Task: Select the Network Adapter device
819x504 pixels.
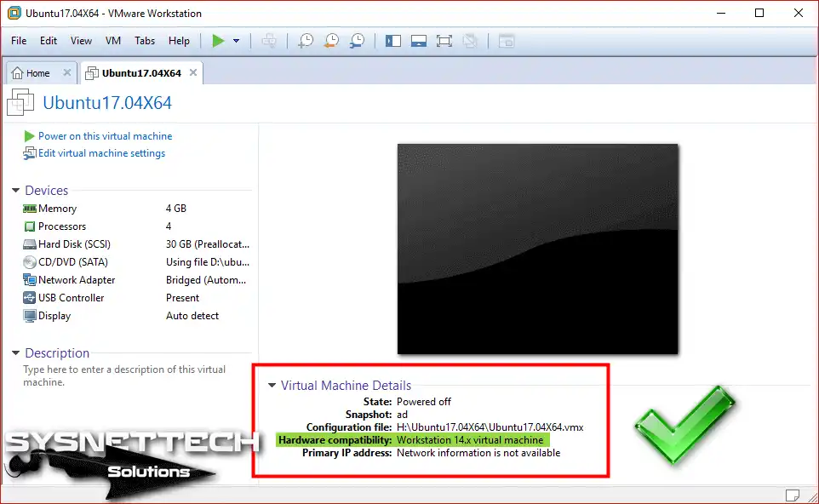Action: pyautogui.click(x=137, y=280)
